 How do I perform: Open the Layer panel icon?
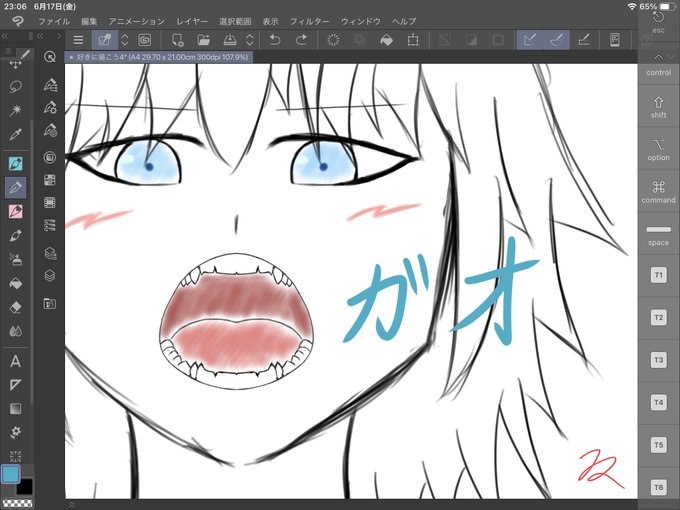50,276
